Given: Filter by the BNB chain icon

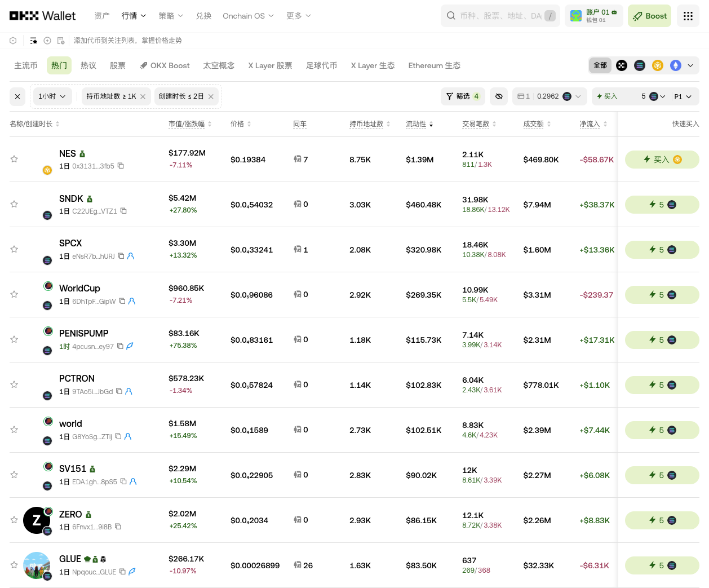Looking at the screenshot, I should click(x=658, y=65).
